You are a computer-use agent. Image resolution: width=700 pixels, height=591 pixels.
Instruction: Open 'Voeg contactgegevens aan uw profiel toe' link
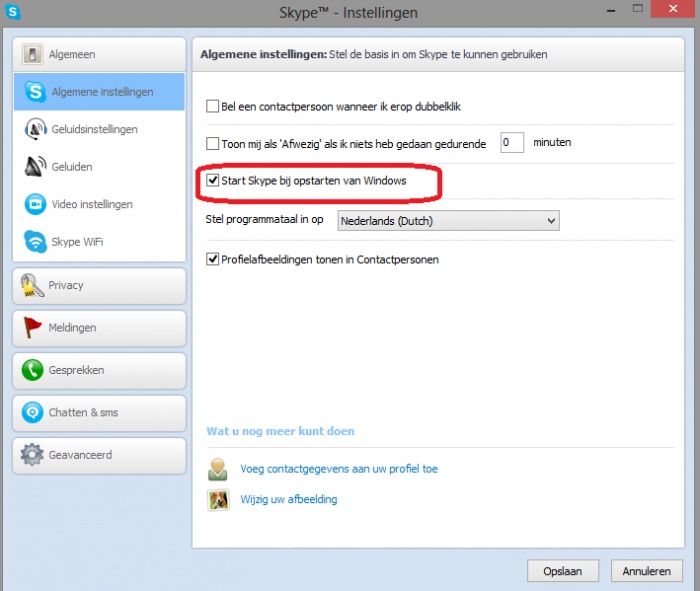pos(339,469)
